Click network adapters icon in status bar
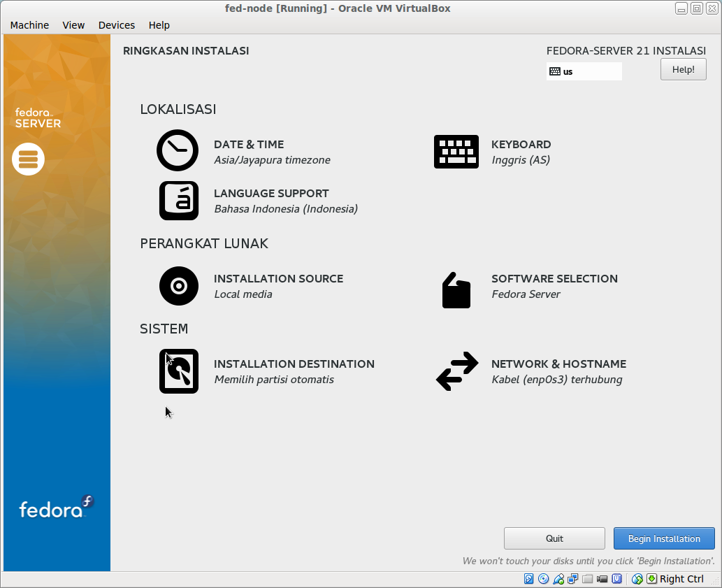Screen dimensions: 722x588 [573, 579]
